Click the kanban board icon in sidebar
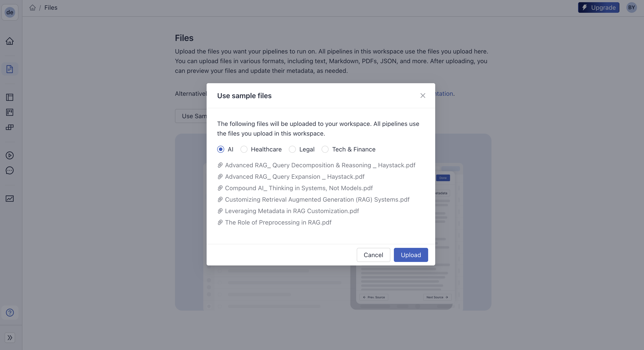This screenshot has width=644, height=350. pos(10,112)
